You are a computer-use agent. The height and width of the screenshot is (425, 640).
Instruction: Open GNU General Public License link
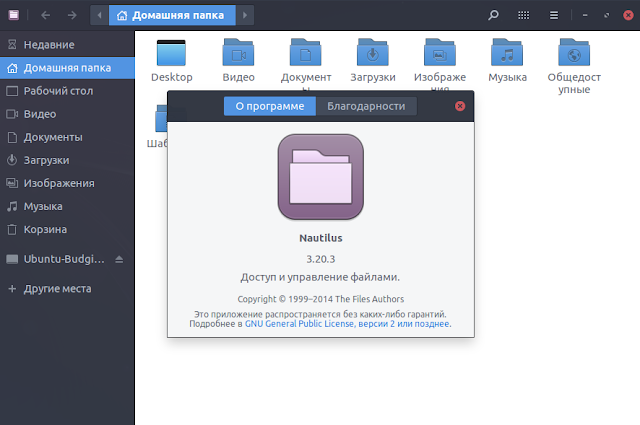347,324
